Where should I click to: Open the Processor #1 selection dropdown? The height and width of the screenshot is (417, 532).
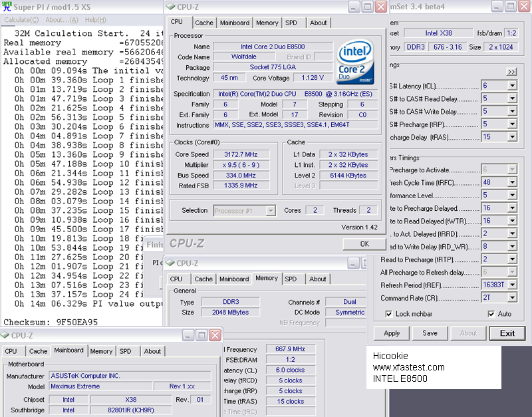click(271, 211)
